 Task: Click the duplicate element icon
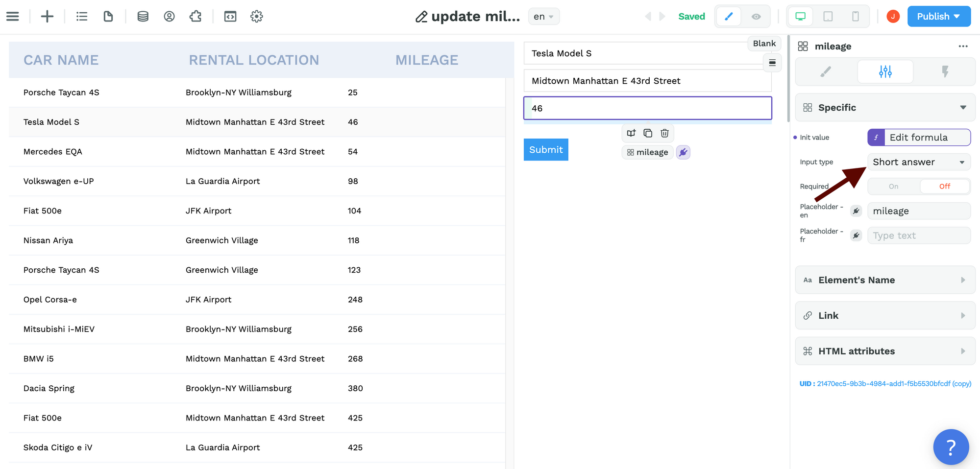coord(648,133)
